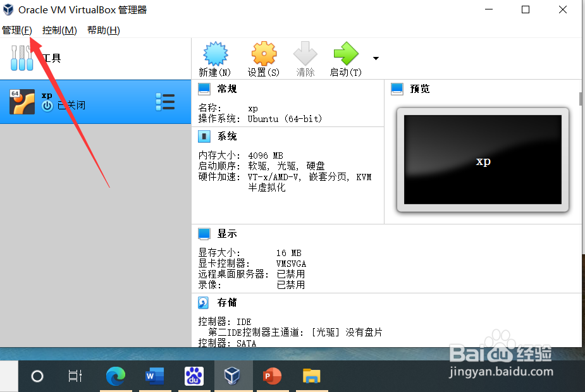Start the VM with 启动(T) arrow
This screenshot has height=392, width=585.
[x=346, y=54]
